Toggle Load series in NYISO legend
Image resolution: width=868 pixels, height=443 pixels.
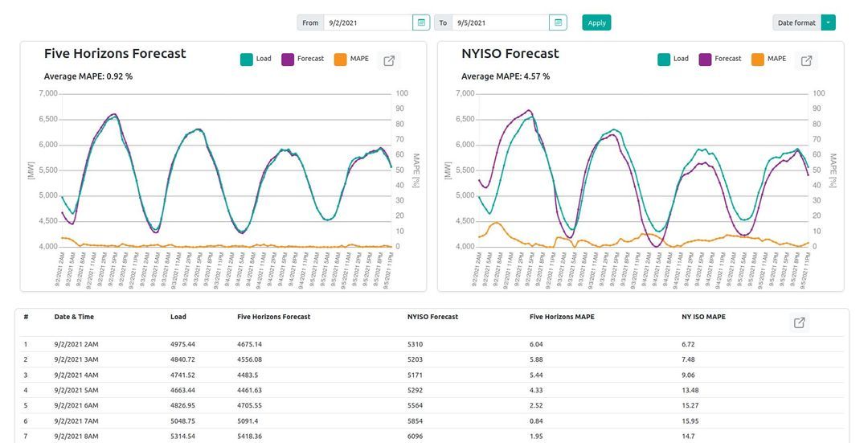[674, 59]
